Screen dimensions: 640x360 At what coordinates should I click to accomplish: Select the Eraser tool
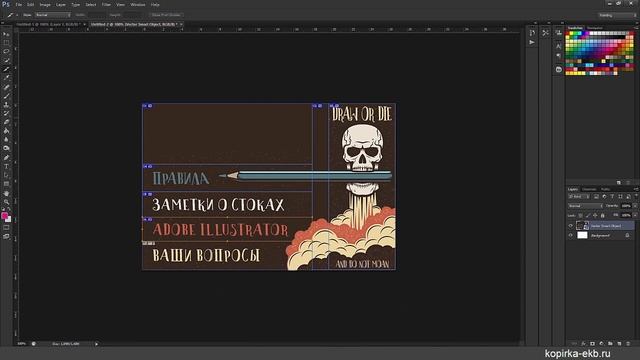click(6, 122)
